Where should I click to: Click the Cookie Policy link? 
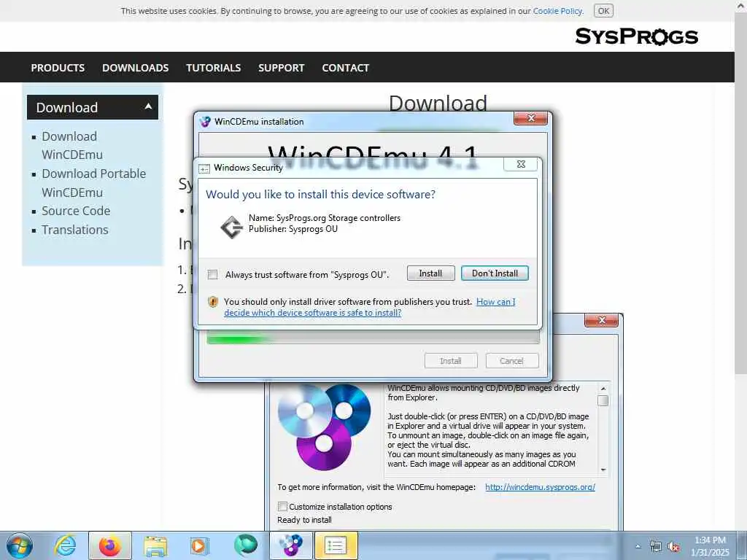pos(557,10)
